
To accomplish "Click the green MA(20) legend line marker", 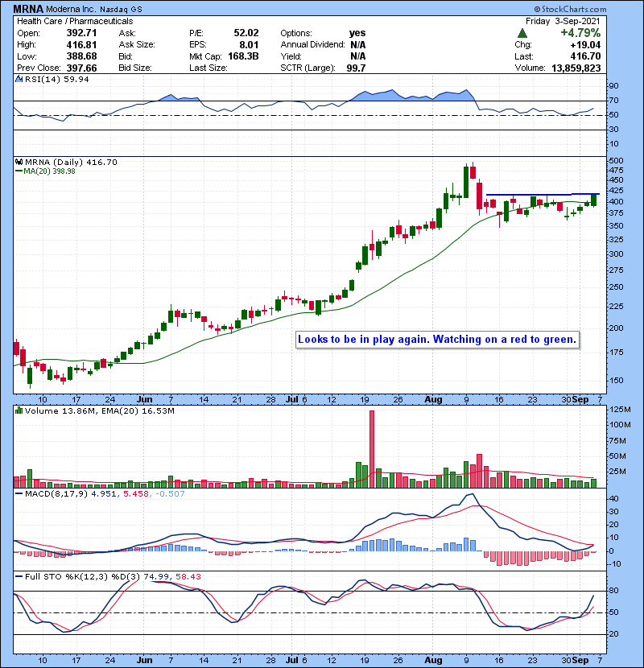I will point(18,171).
